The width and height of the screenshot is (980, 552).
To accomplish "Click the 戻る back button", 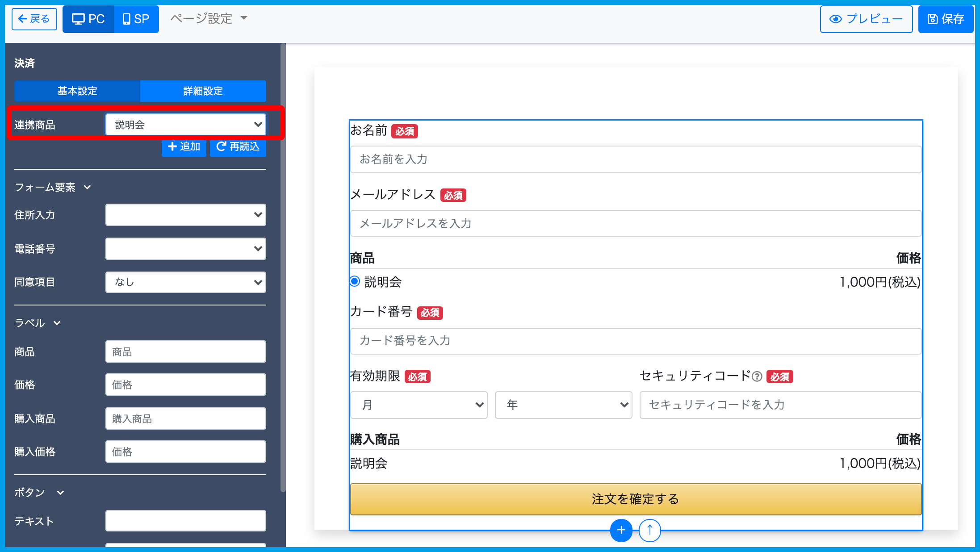I will click(x=34, y=19).
